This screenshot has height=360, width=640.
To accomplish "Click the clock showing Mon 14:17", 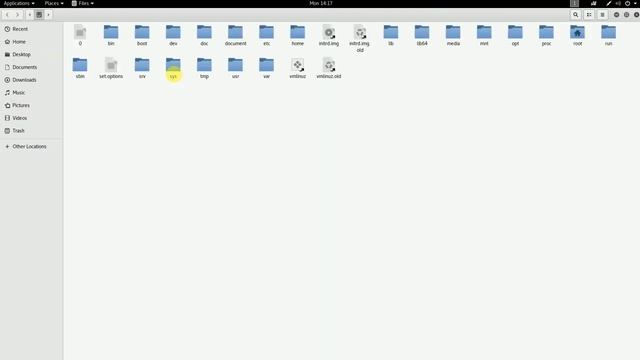I will pos(321,3).
